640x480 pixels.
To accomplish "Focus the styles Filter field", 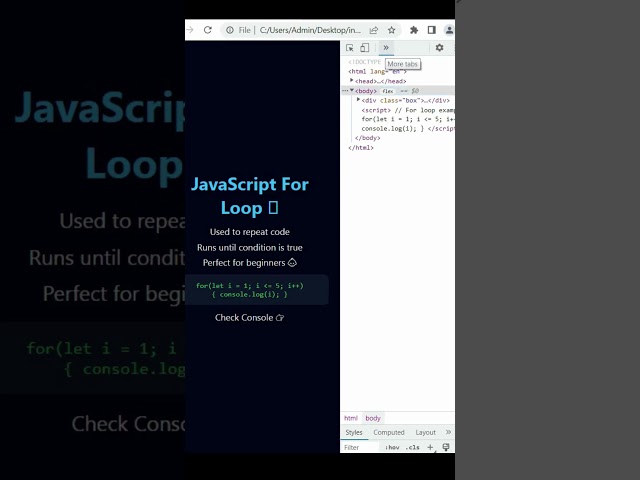I will pos(360,447).
